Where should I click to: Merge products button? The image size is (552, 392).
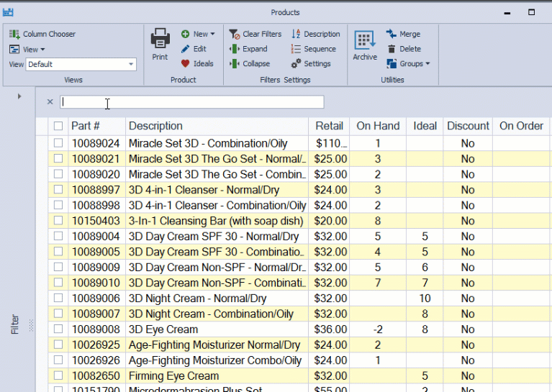pyautogui.click(x=403, y=34)
